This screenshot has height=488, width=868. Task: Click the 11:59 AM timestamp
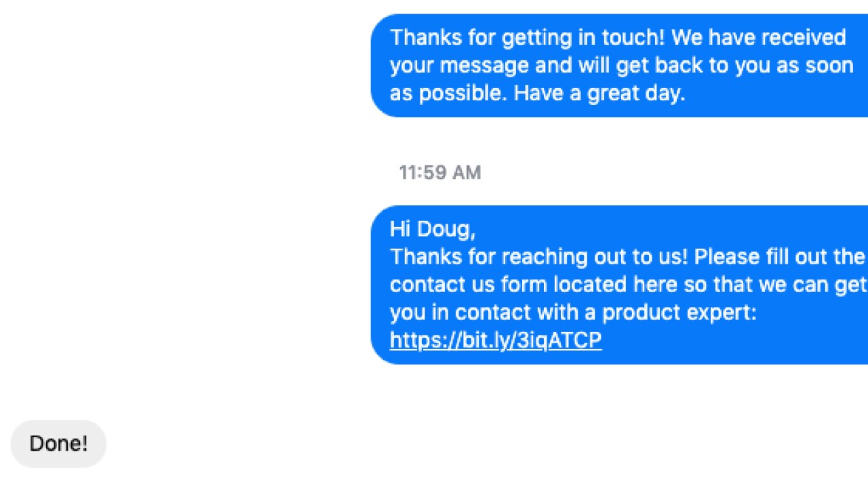[440, 173]
